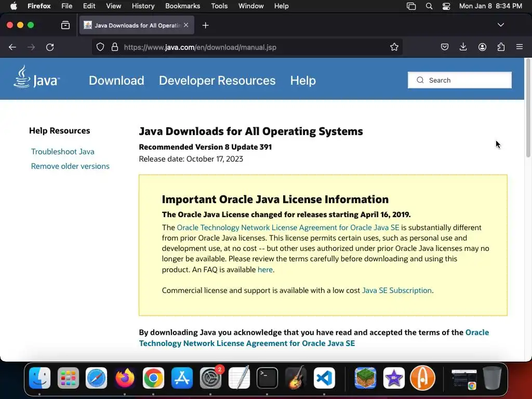The image size is (532, 399).
Task: Open App Store from the Dock
Action: pos(182,378)
